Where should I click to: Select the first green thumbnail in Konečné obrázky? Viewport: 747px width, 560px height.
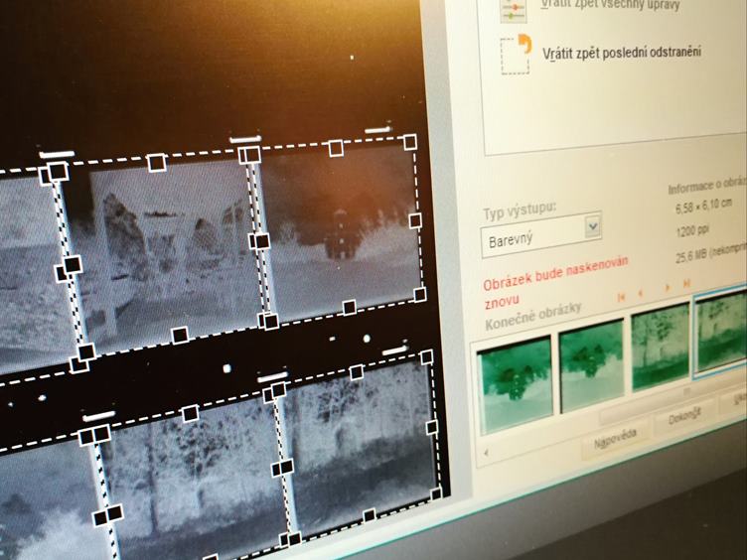(x=516, y=385)
